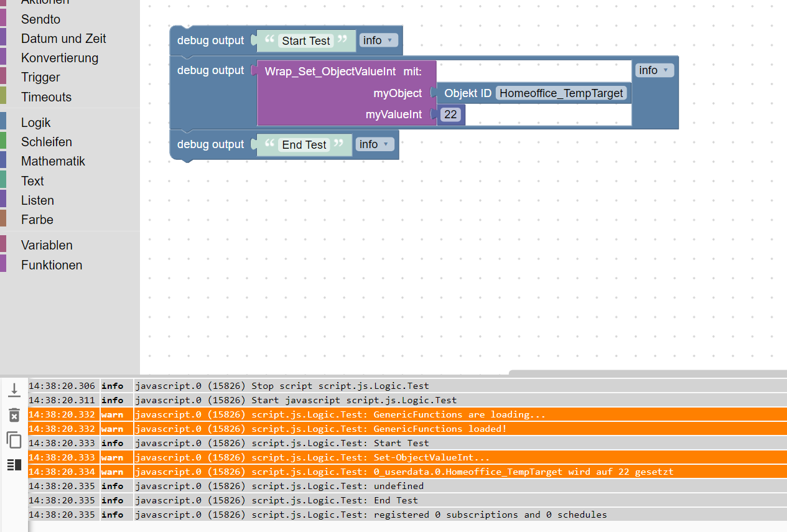Click log line 'wird auf 22 gesetzt'

point(407,472)
